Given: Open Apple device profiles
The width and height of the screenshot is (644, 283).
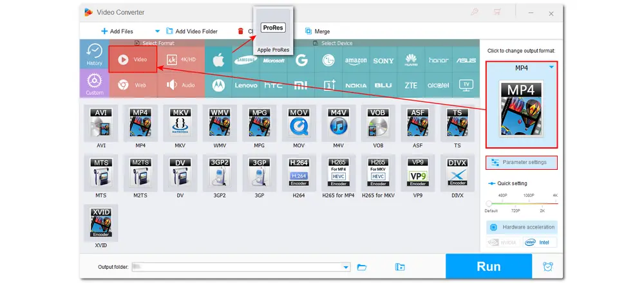Looking at the screenshot, I should pyautogui.click(x=218, y=60).
